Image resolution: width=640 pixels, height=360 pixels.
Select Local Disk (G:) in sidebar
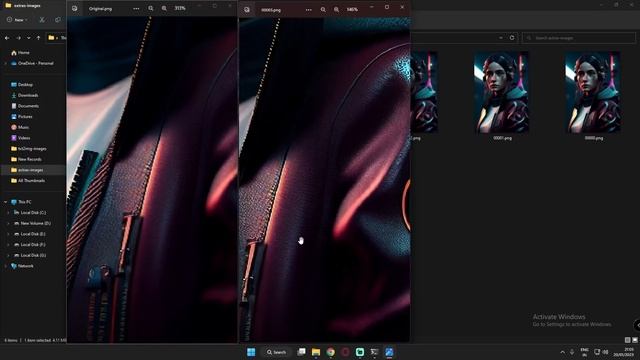point(30,255)
